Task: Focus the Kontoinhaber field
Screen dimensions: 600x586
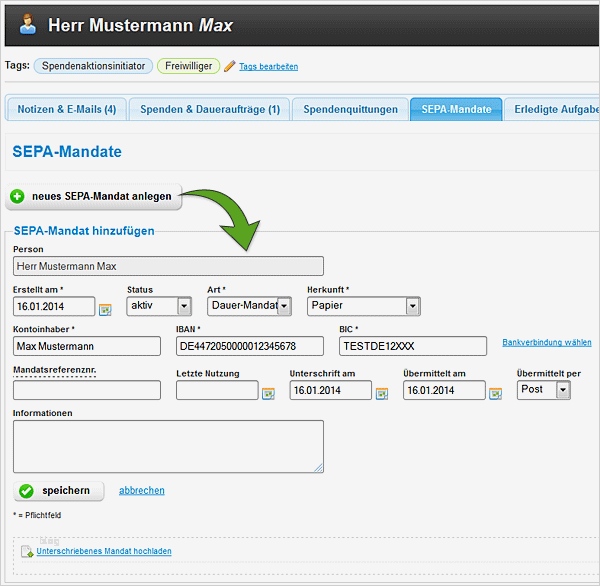Action: [87, 346]
